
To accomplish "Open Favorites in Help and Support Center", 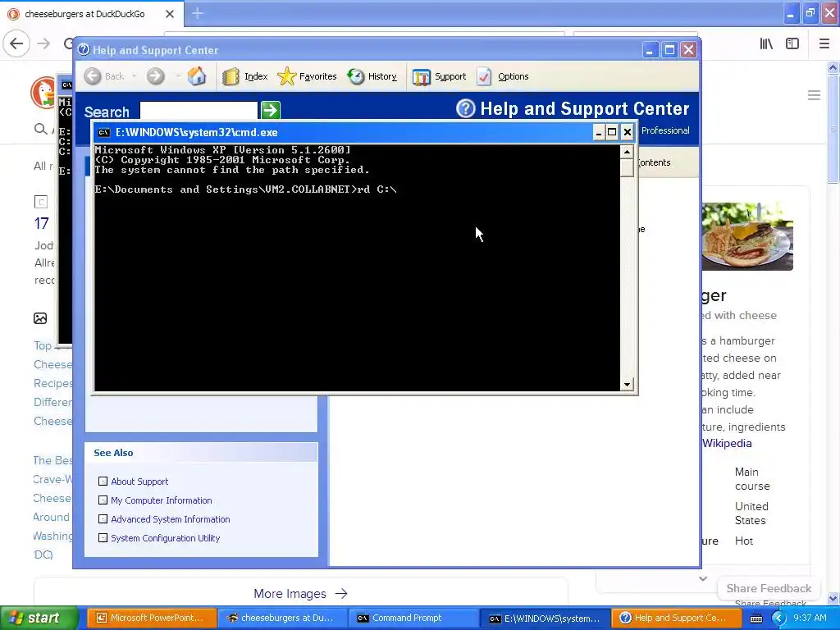I will [307, 76].
